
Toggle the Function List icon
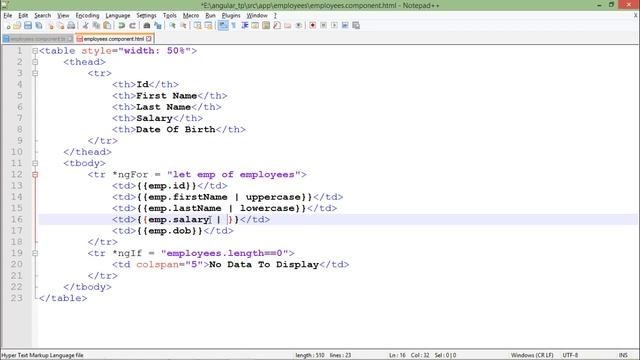point(277,26)
